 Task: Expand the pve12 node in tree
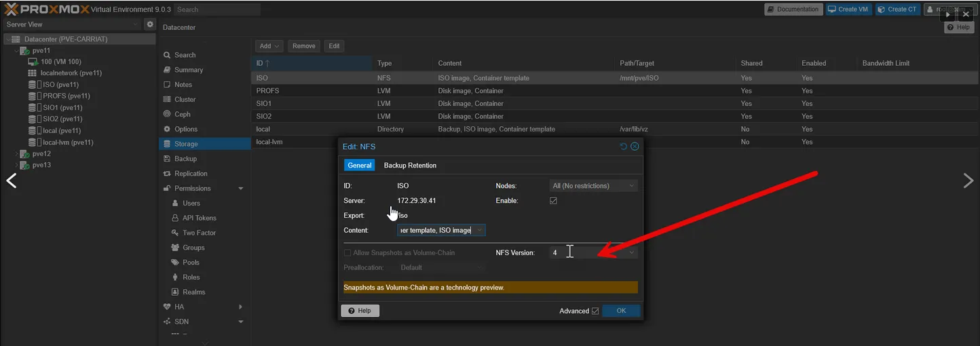(16, 154)
